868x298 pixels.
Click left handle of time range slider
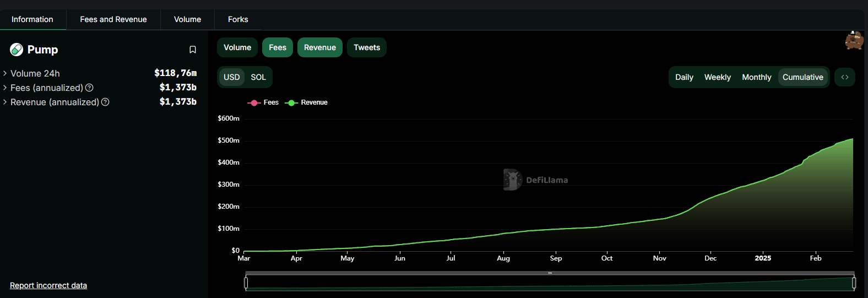point(246,283)
